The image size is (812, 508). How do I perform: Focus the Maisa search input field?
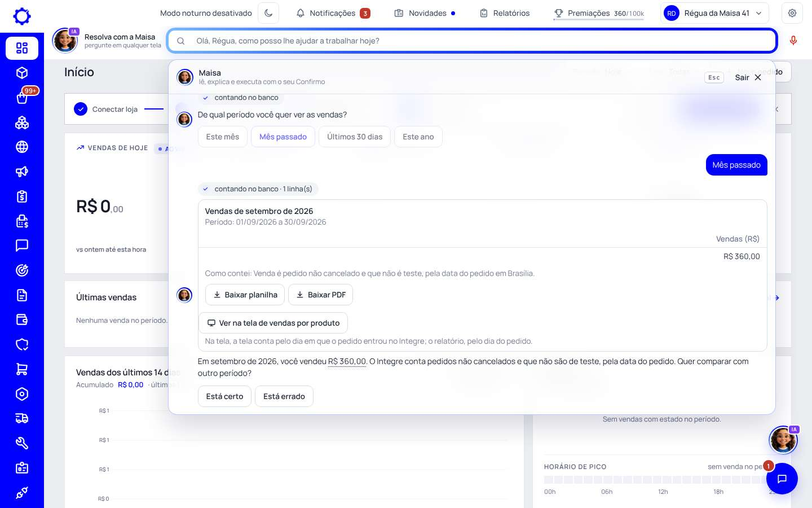tap(473, 41)
